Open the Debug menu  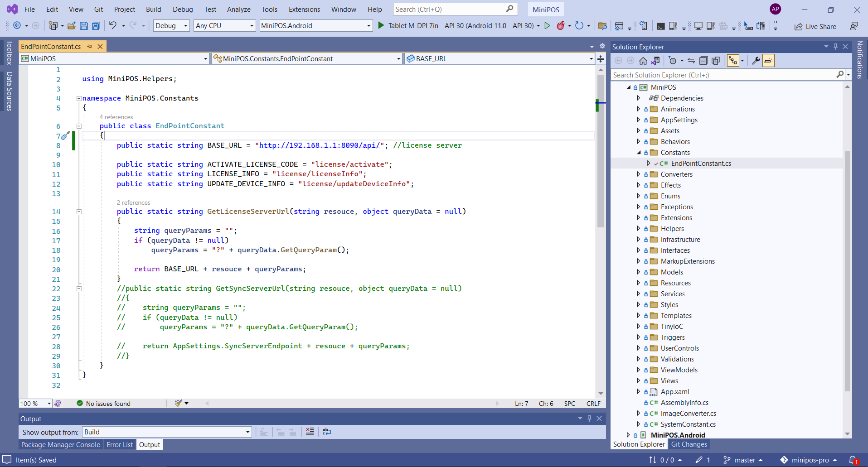183,10
